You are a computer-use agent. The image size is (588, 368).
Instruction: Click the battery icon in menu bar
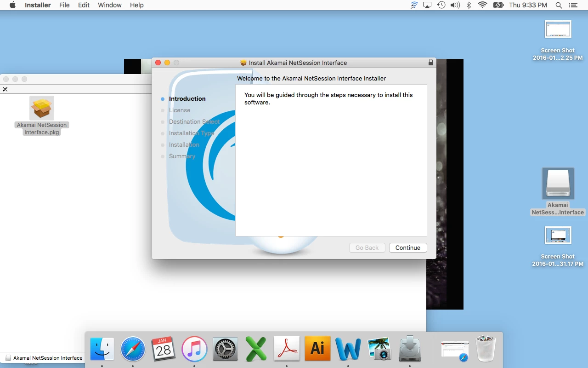498,5
